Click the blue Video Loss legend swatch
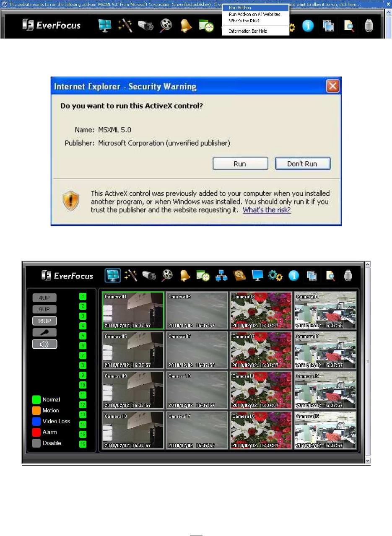This screenshot has height=536, width=392. point(36,422)
